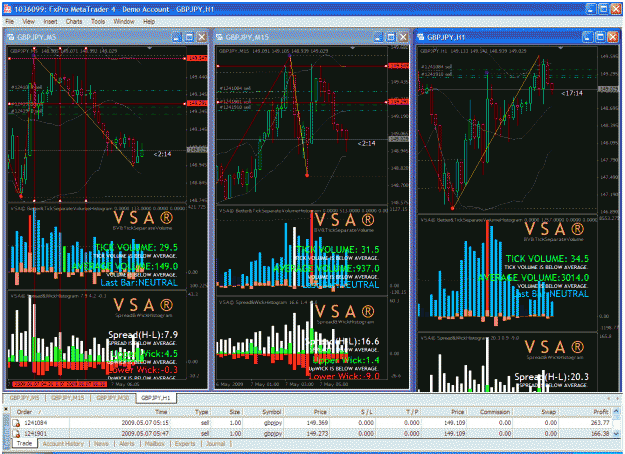625x454 pixels.
Task: Open the File menu
Action: click(x=10, y=22)
